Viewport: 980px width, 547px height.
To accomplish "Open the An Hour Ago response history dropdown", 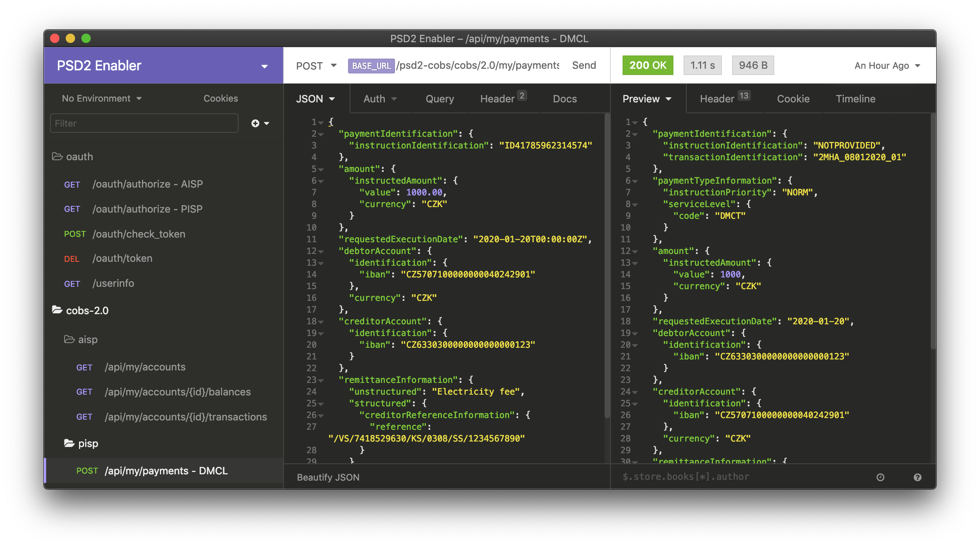I will (x=887, y=66).
